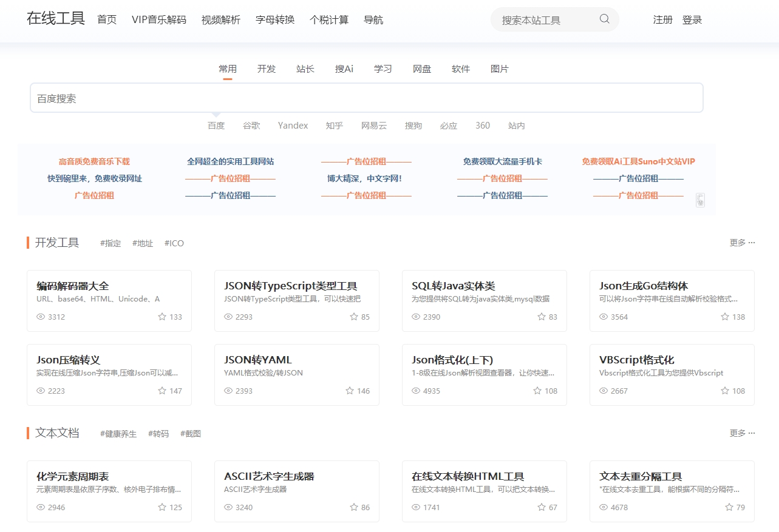
Task: Open 博大精深，中文字网! link
Action: click(x=364, y=178)
